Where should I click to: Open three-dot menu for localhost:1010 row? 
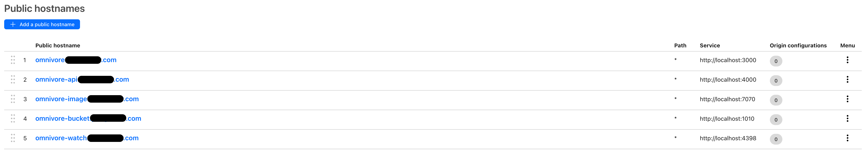coord(847,119)
